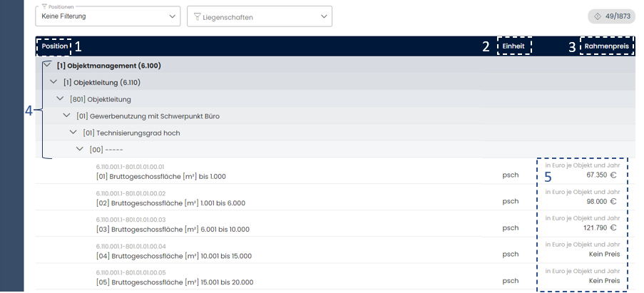Click the Rahmenpreis column header
The image size is (644, 293).
click(607, 46)
